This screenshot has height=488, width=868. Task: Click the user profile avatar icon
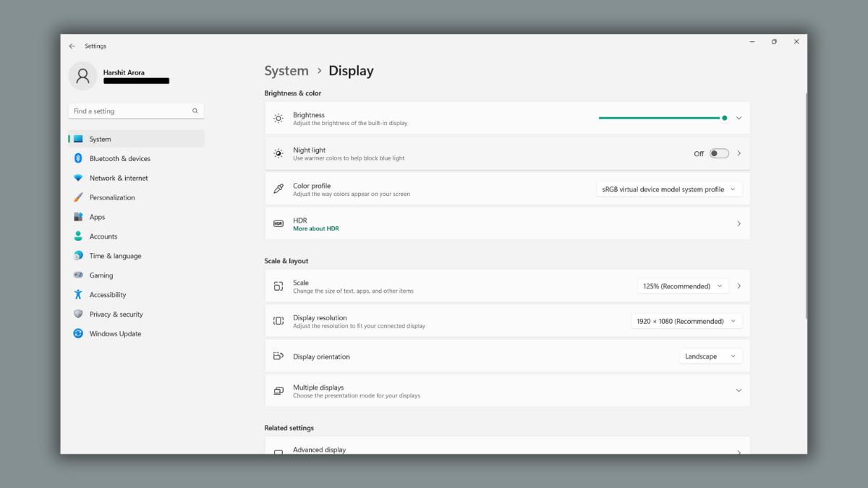point(83,76)
